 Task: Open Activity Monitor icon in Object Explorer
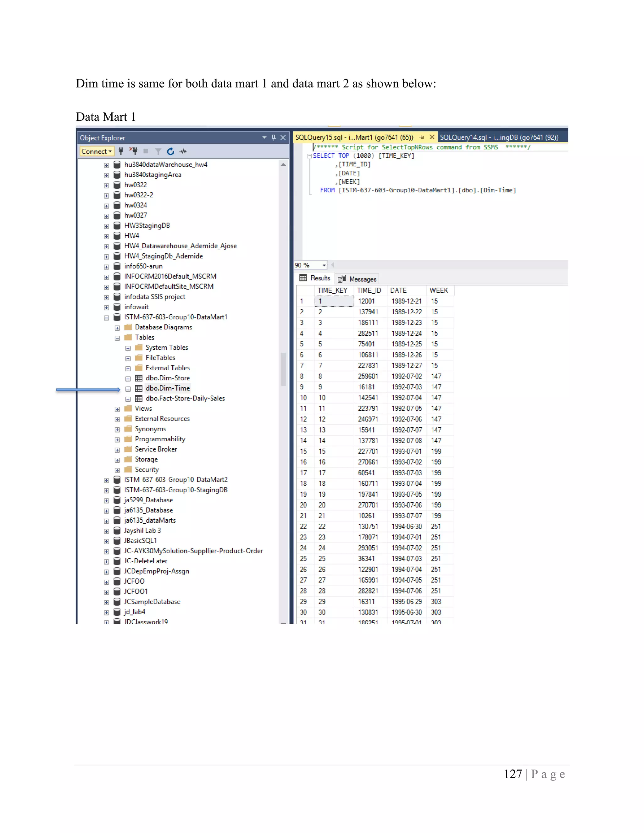click(184, 152)
